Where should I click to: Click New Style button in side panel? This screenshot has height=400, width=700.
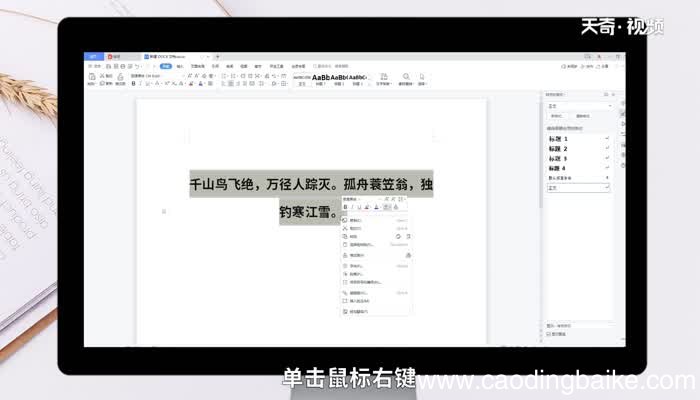557,116
